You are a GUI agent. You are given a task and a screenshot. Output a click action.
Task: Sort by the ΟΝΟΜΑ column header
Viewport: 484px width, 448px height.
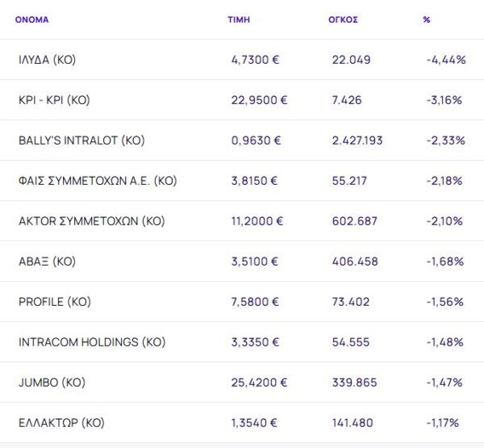[31, 19]
